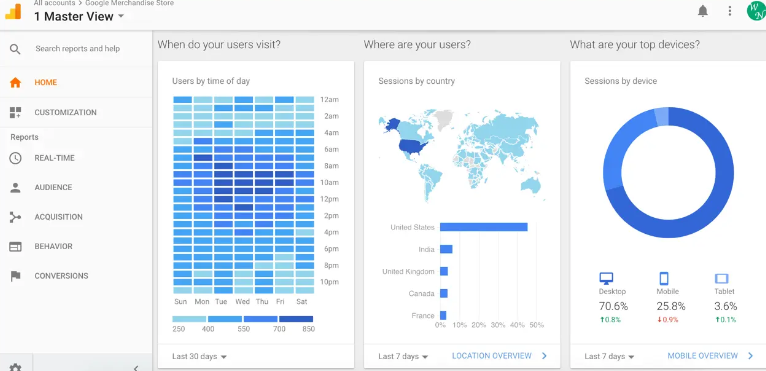
Task: Click the Sessions by country title
Action: [416, 81]
